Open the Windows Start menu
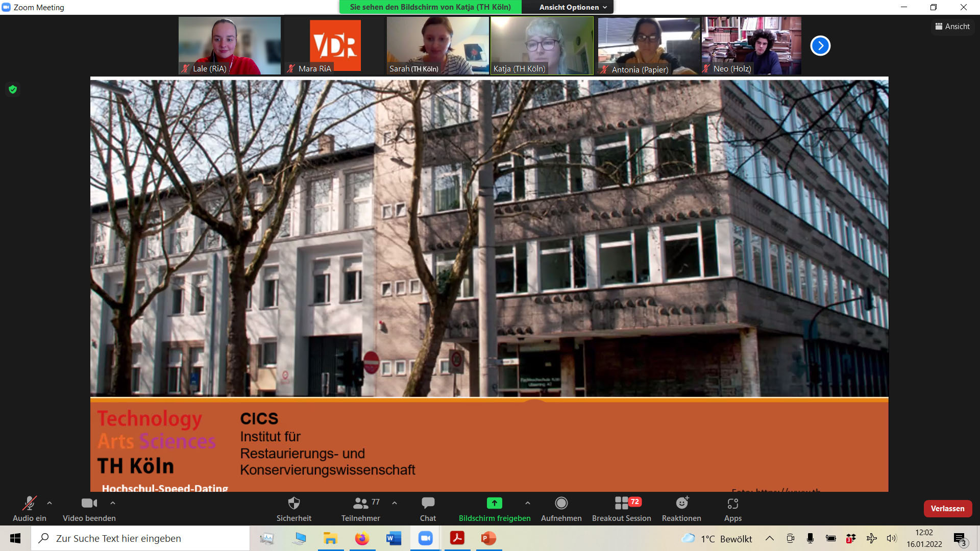The height and width of the screenshot is (551, 980). 15,538
